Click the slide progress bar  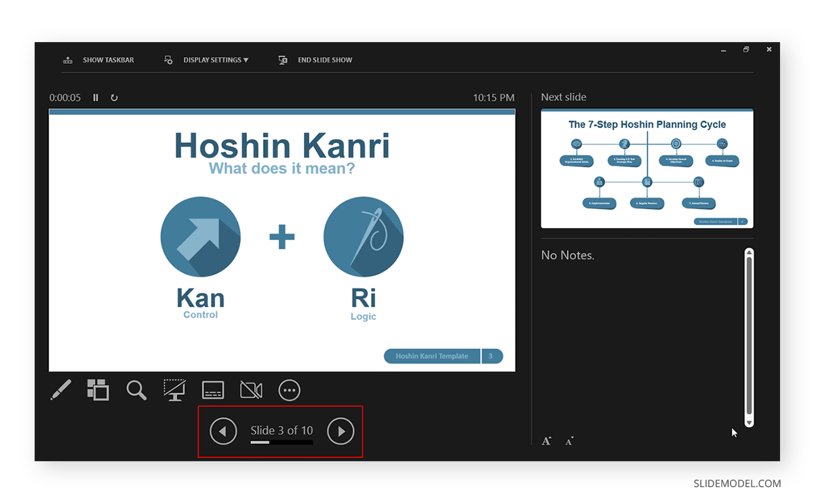click(282, 442)
